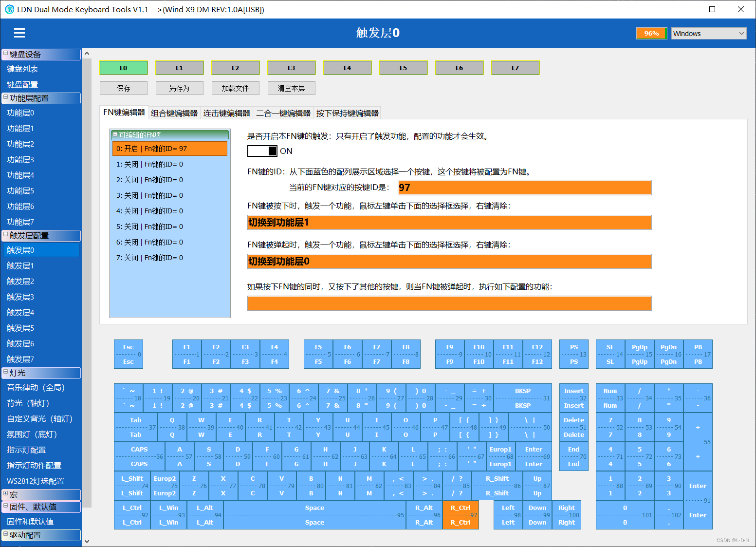Open 音乐律动（全局） in sidebar

(x=41, y=388)
